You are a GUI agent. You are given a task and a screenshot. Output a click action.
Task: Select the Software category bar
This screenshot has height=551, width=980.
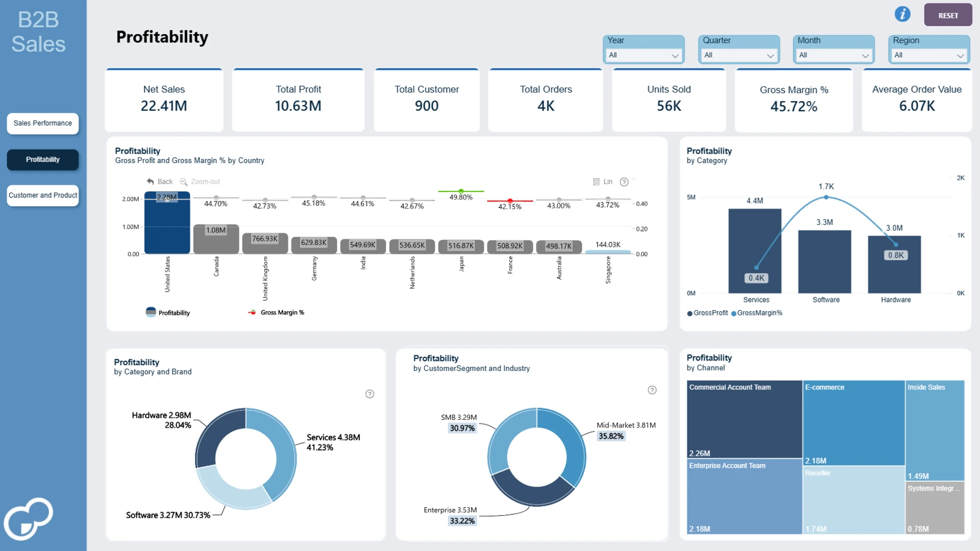tap(824, 262)
